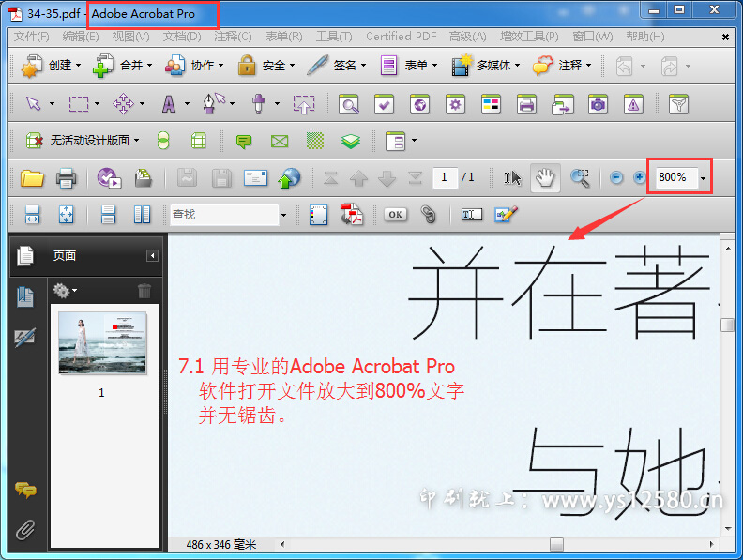Viewport: 743px width, 560px height.
Task: Open the Signatures panel in the sidebar
Action: [x=25, y=338]
